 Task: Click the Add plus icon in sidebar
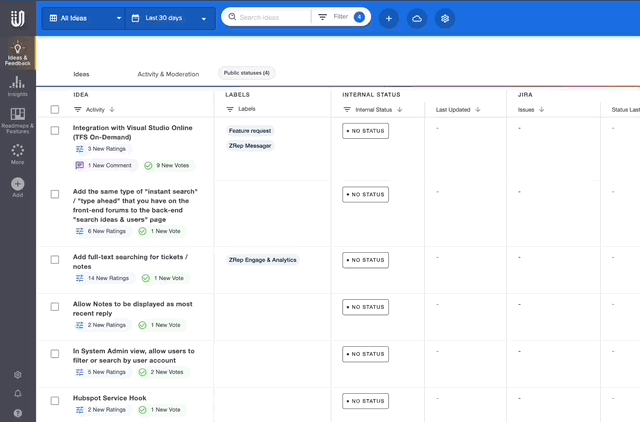(x=18, y=184)
